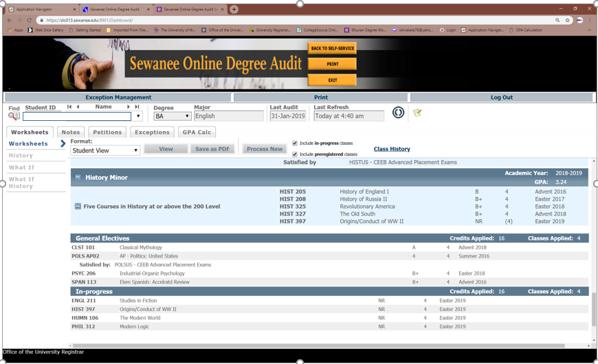The height and width of the screenshot is (364, 598).
Task: Go to the last student record arrow
Action: tap(137, 107)
